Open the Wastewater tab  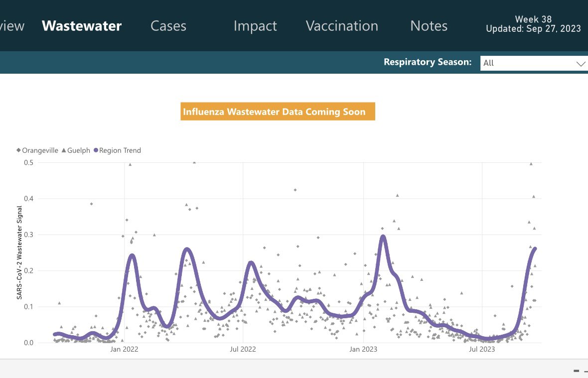click(x=82, y=26)
